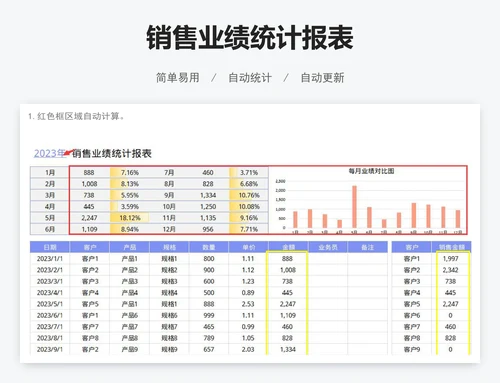The image size is (500, 383).
Task: Click the 2,342 sales total for 客户2
Action: pyautogui.click(x=451, y=270)
